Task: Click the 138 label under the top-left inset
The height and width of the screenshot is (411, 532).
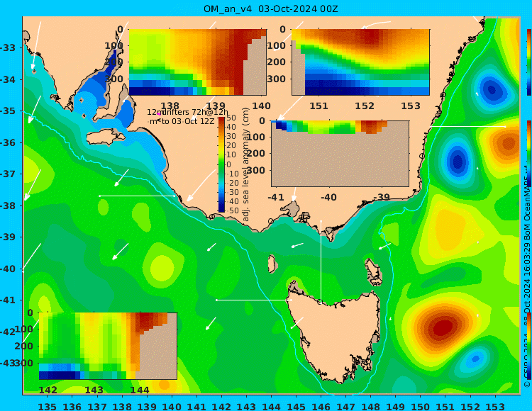Action: 170,106
